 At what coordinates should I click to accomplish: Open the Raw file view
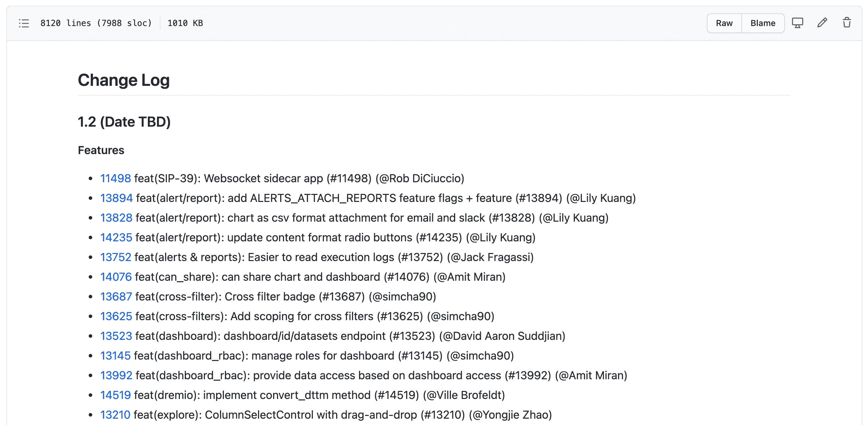[724, 23]
